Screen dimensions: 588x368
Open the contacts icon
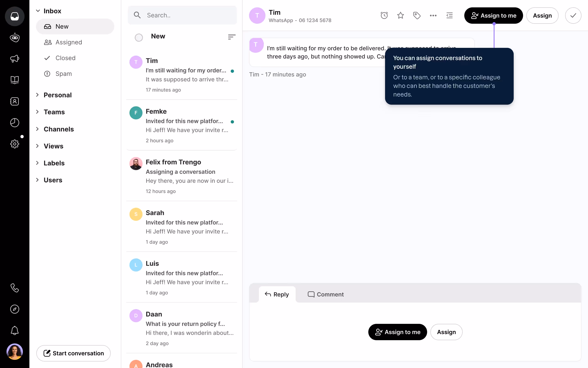[14, 101]
